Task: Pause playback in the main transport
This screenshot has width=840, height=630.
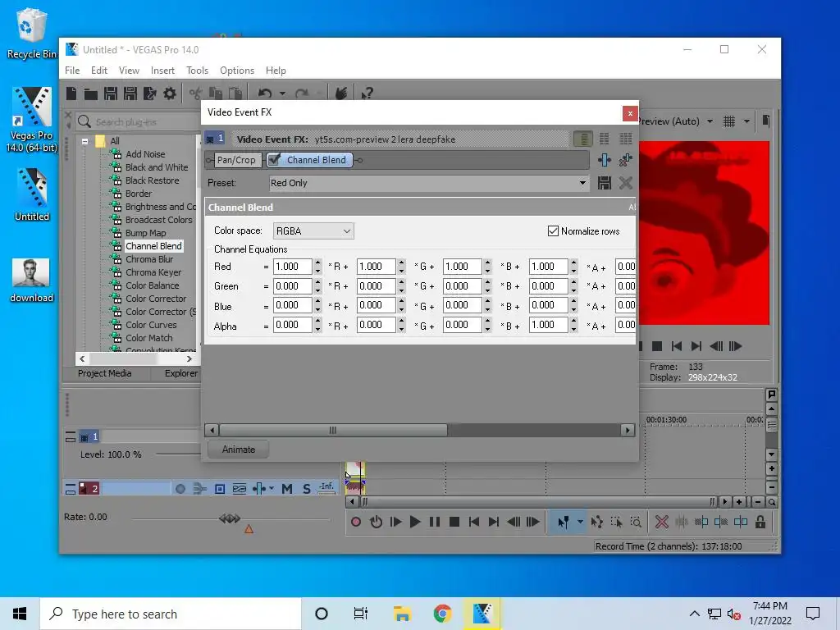Action: tap(435, 522)
